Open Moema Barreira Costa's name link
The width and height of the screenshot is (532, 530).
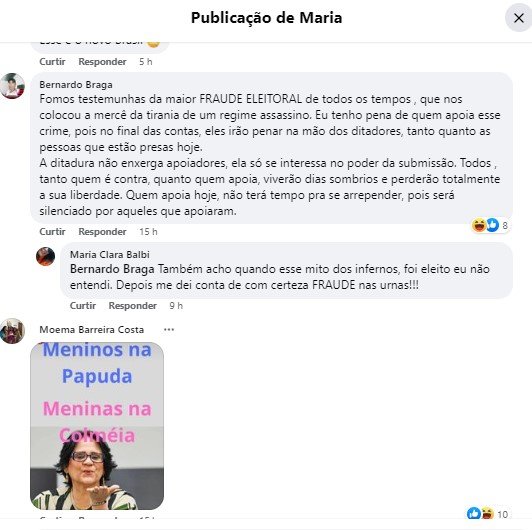(92, 329)
